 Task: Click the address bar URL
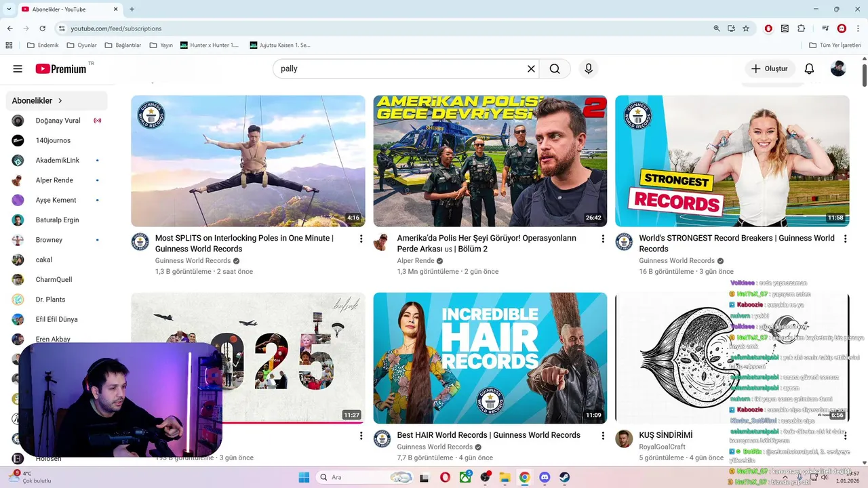click(116, 28)
